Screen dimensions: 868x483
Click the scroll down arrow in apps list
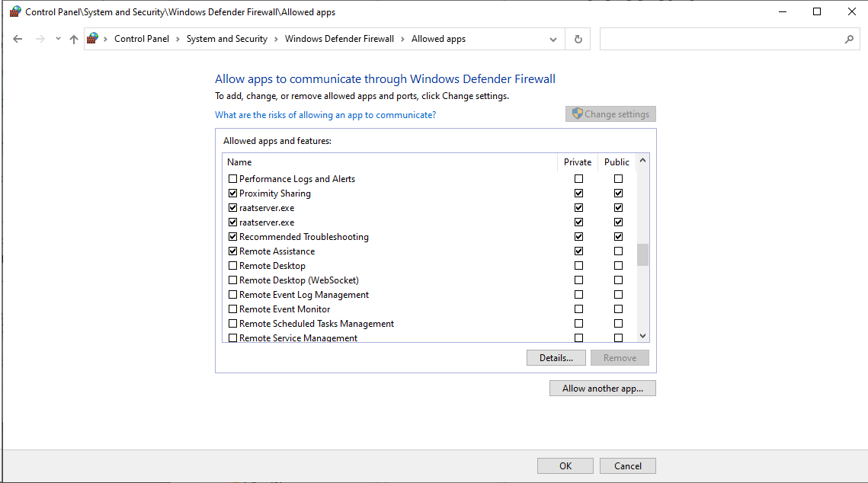pos(642,335)
